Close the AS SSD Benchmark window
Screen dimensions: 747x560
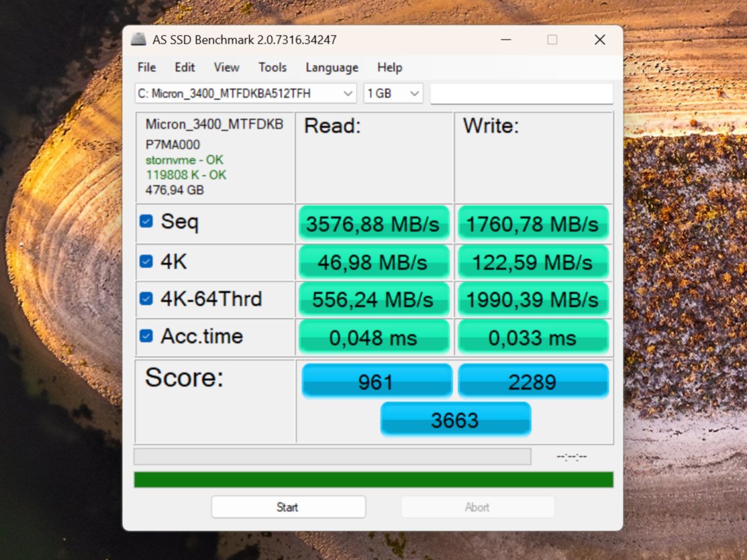click(x=599, y=40)
